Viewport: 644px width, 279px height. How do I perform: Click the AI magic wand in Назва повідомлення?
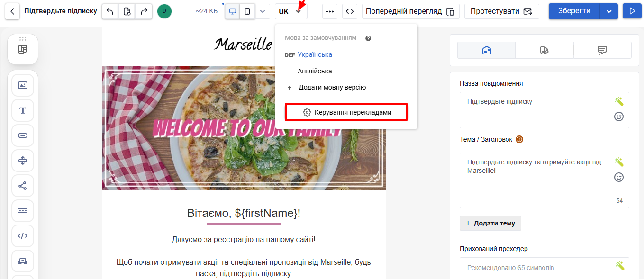[619, 101]
